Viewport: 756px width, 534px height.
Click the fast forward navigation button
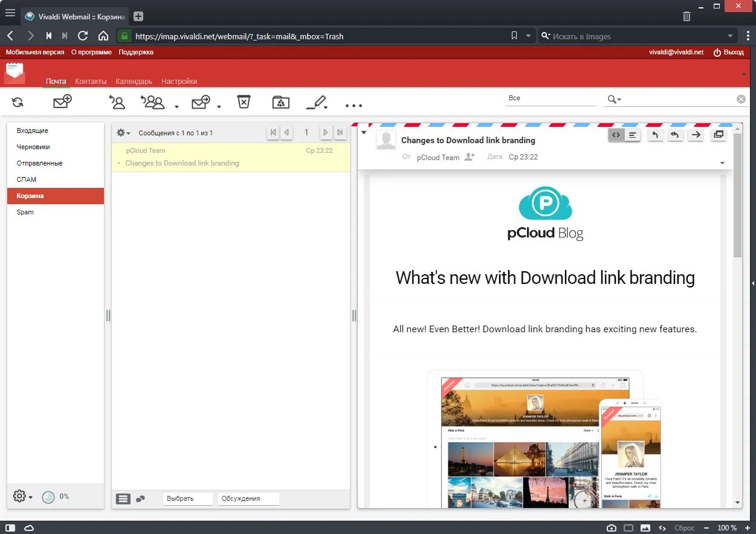point(65,36)
